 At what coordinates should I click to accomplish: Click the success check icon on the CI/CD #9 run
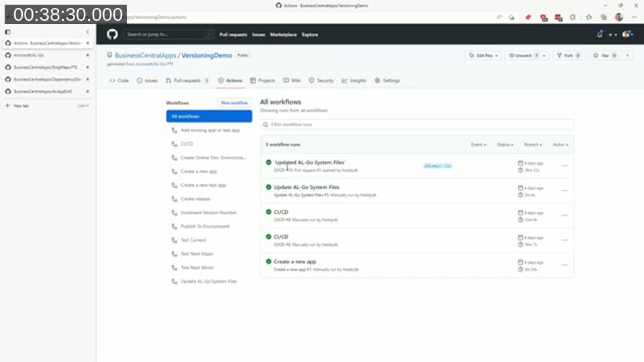pos(268,212)
